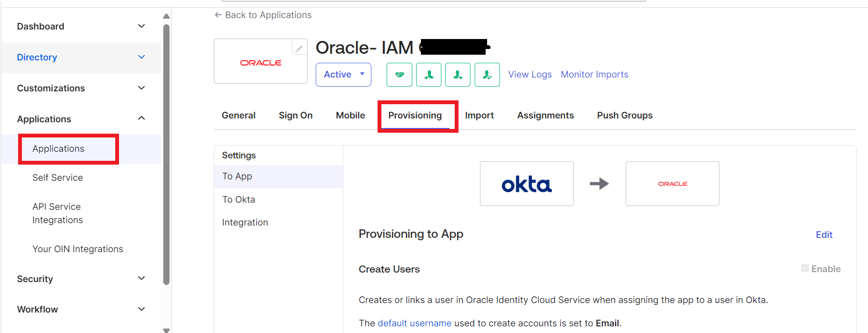
Task: Open the default username link
Action: point(414,323)
